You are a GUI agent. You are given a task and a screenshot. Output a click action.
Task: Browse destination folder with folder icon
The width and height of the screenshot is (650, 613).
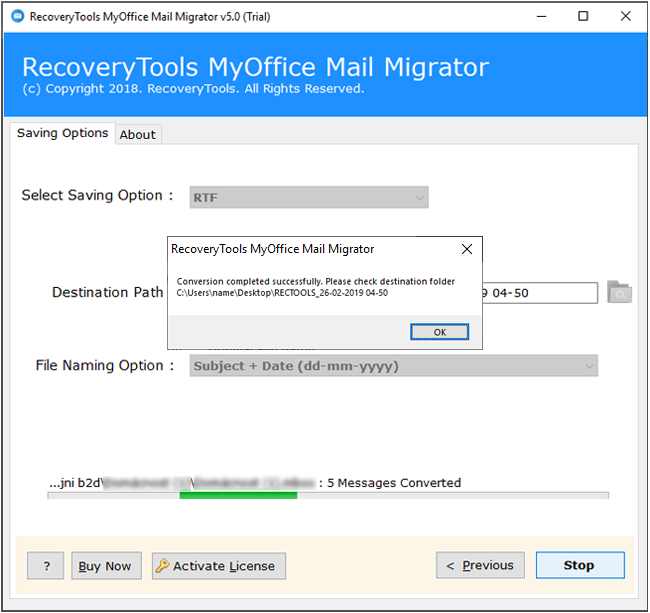(619, 292)
